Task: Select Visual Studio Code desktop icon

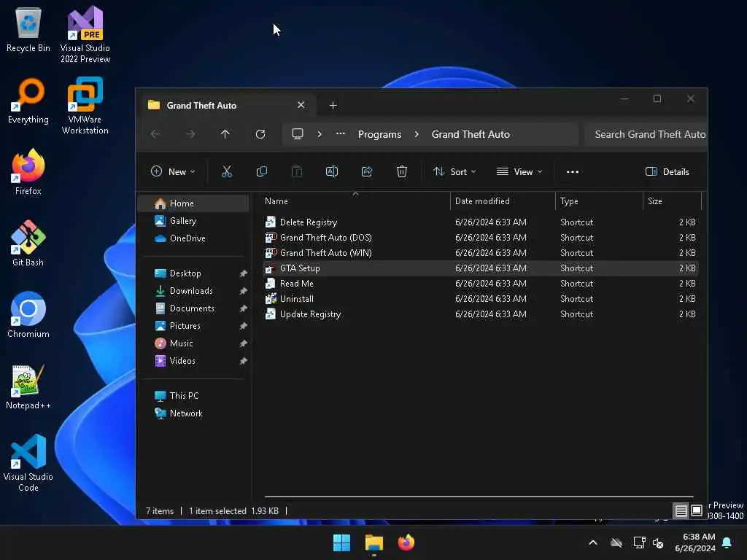Action: point(28,463)
